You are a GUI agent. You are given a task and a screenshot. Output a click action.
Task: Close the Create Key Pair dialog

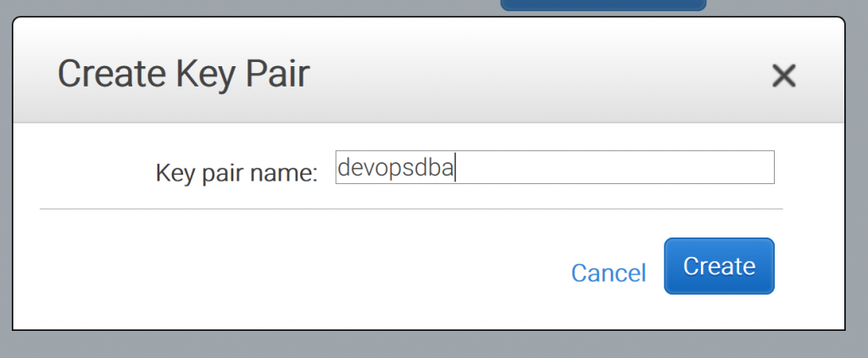783,76
